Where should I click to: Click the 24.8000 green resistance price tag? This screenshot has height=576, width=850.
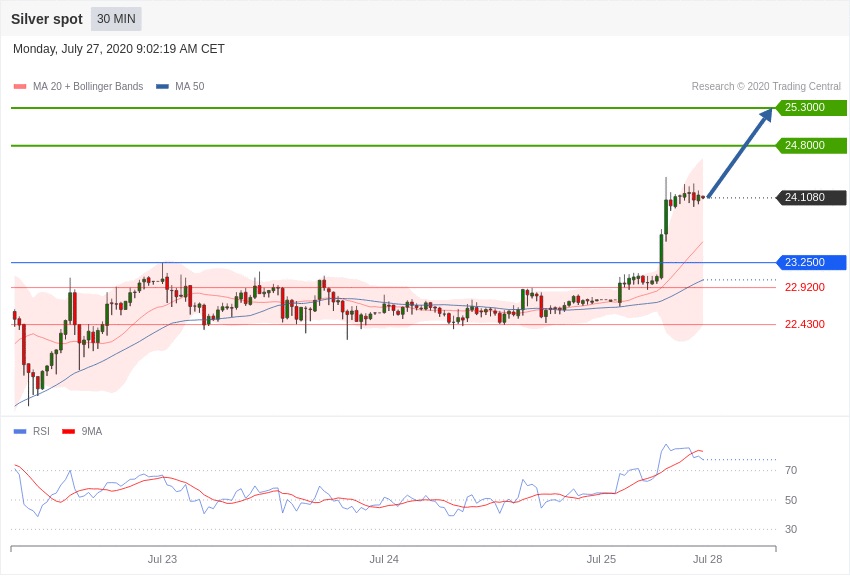[x=812, y=145]
